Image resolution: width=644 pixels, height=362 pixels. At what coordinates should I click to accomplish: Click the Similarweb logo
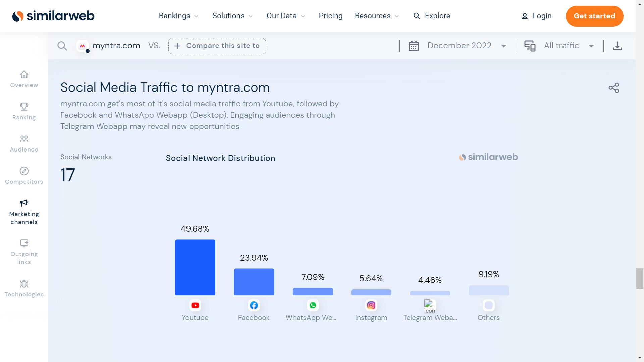[53, 16]
